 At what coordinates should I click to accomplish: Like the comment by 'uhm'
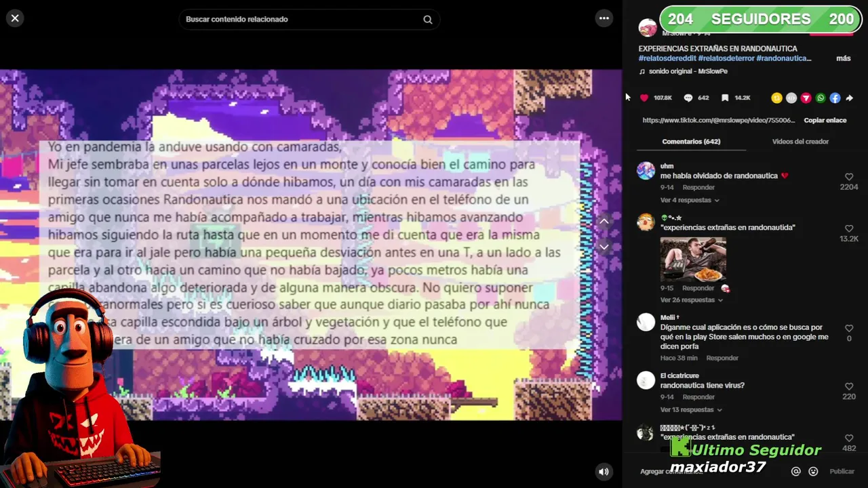(849, 177)
